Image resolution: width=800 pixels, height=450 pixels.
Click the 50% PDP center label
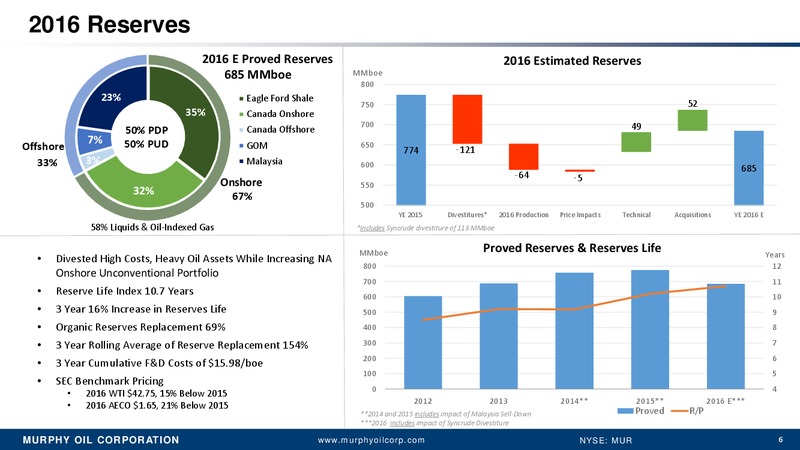[x=146, y=131]
